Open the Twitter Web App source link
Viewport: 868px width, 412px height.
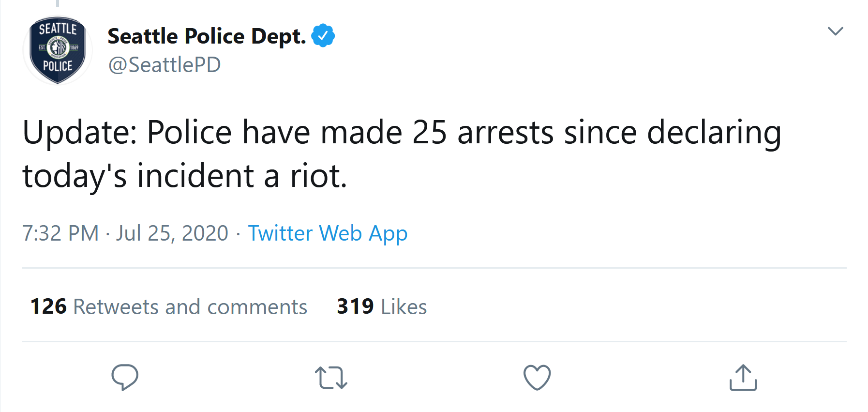[x=328, y=233]
